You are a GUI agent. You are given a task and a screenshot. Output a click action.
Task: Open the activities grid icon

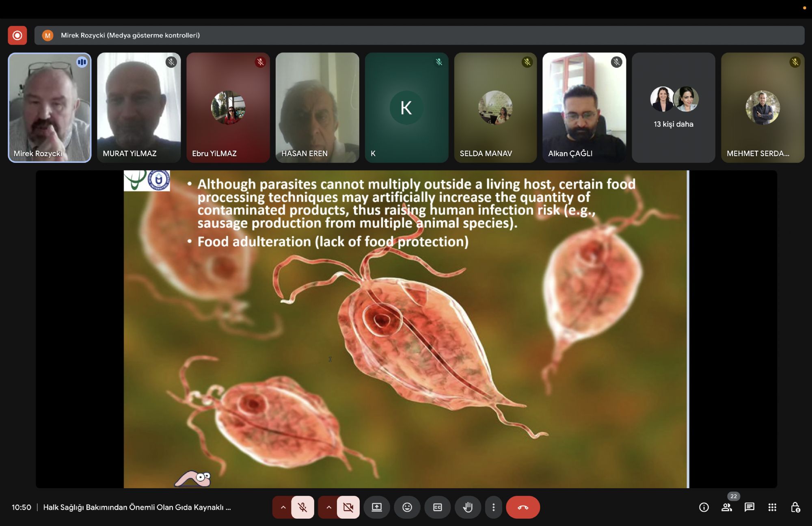point(772,507)
